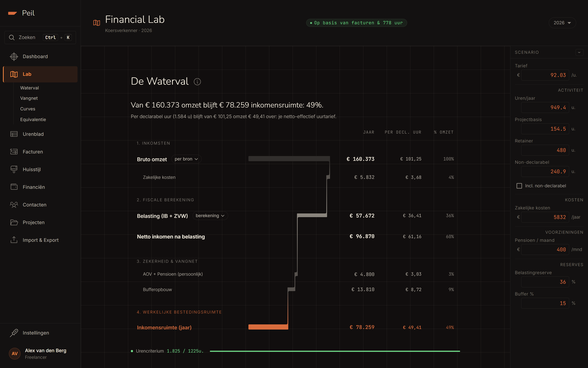Click the Zakelijke kosten row label
This screenshot has width=588, height=368.
[159, 177]
